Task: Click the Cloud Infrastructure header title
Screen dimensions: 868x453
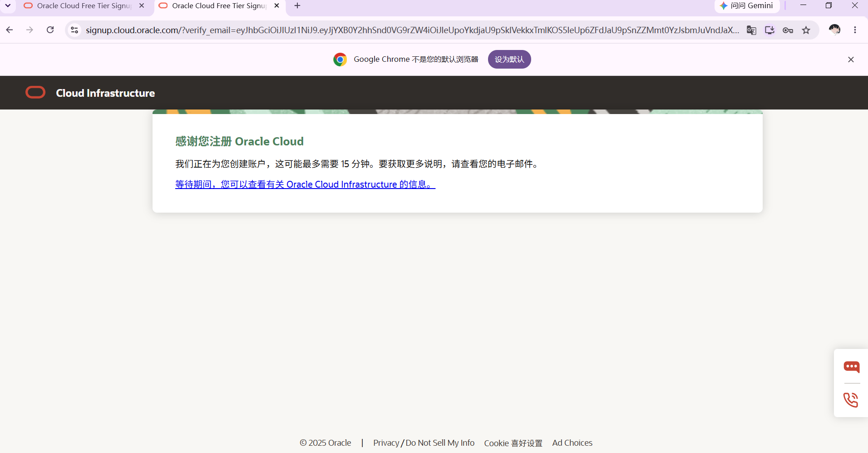Action: click(x=105, y=93)
